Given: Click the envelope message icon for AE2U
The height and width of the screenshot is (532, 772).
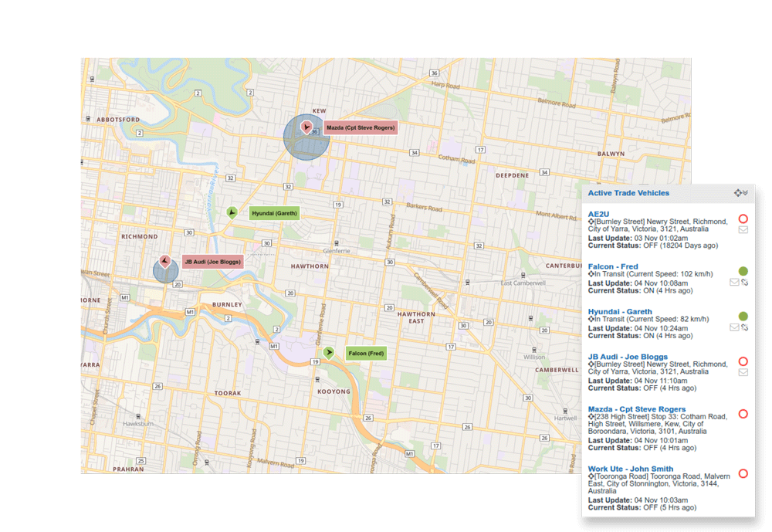Looking at the screenshot, I should 743,229.
